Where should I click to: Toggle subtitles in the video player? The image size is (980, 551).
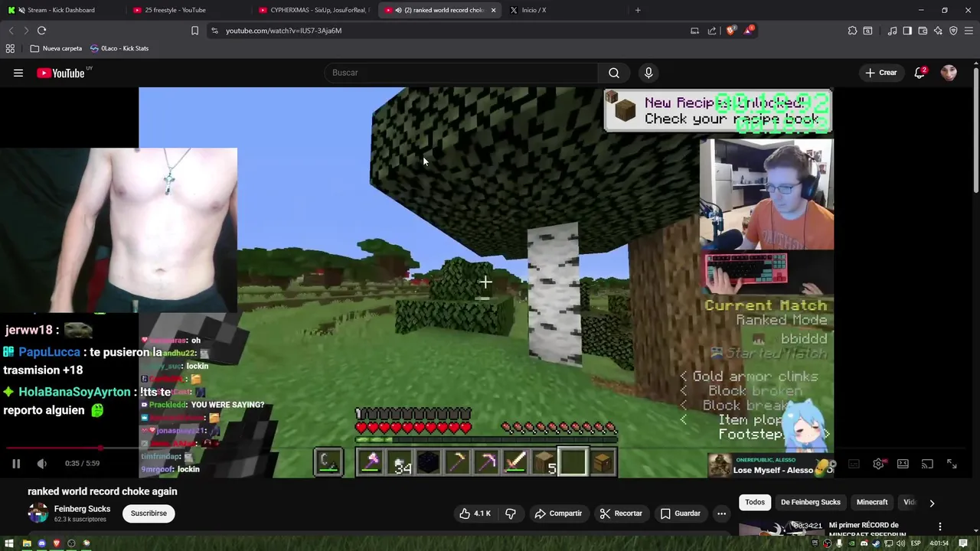(854, 464)
